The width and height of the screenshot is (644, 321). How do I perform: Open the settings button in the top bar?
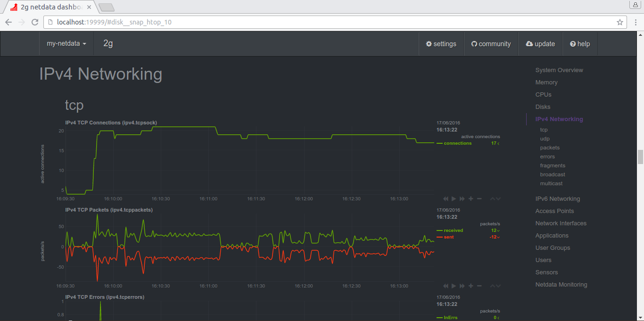point(441,44)
